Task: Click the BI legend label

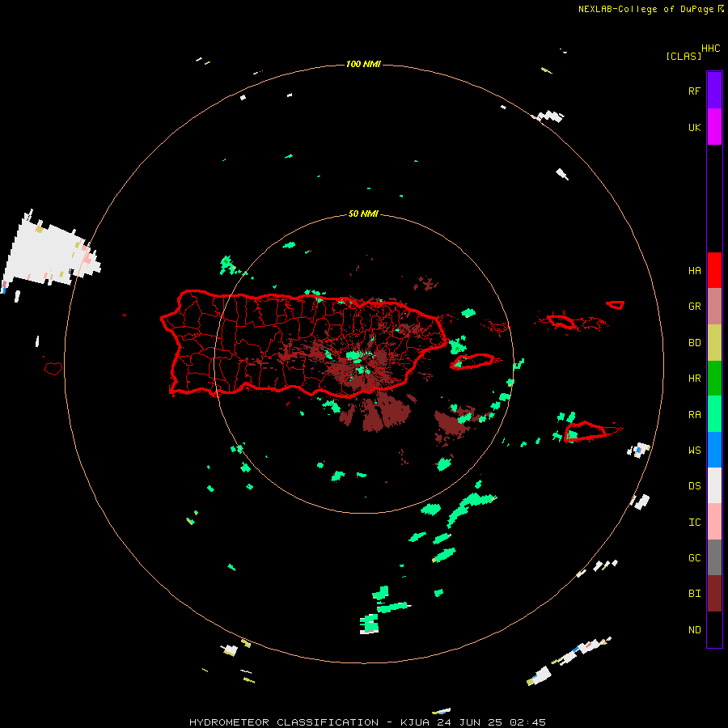Action: [x=694, y=594]
